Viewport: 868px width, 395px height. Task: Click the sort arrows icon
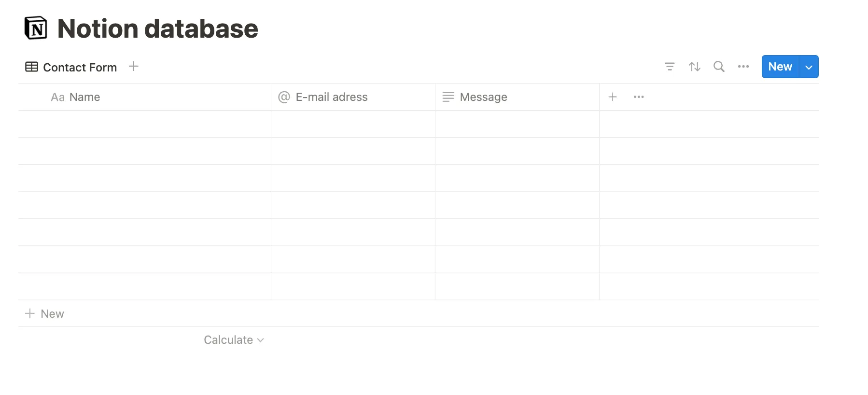(694, 67)
